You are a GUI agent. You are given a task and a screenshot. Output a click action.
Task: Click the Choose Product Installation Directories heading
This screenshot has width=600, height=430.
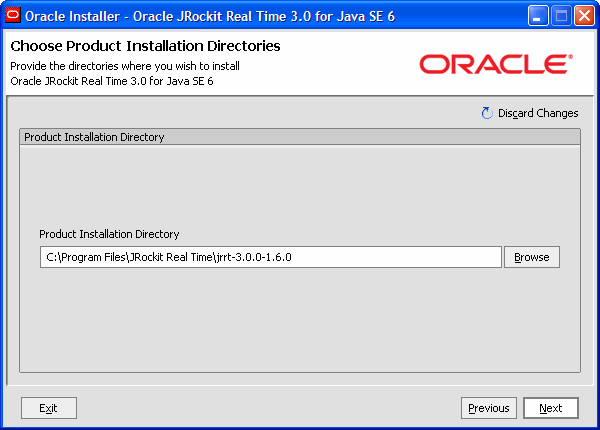pos(145,46)
